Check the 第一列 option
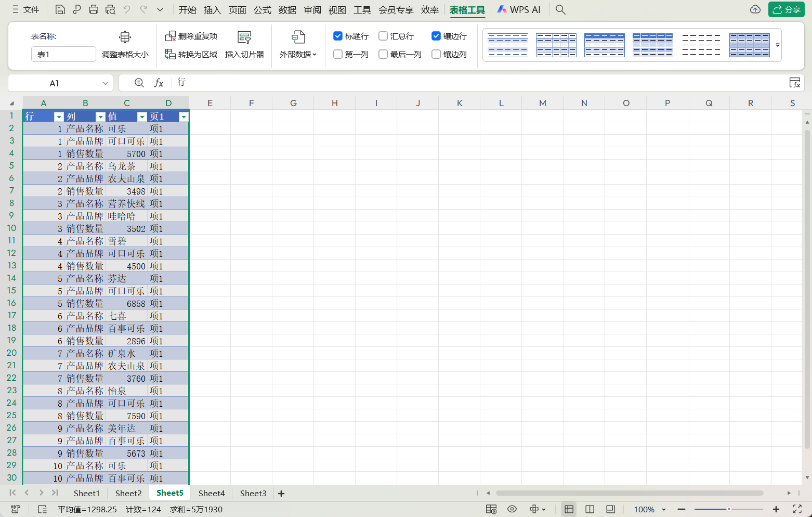 337,54
